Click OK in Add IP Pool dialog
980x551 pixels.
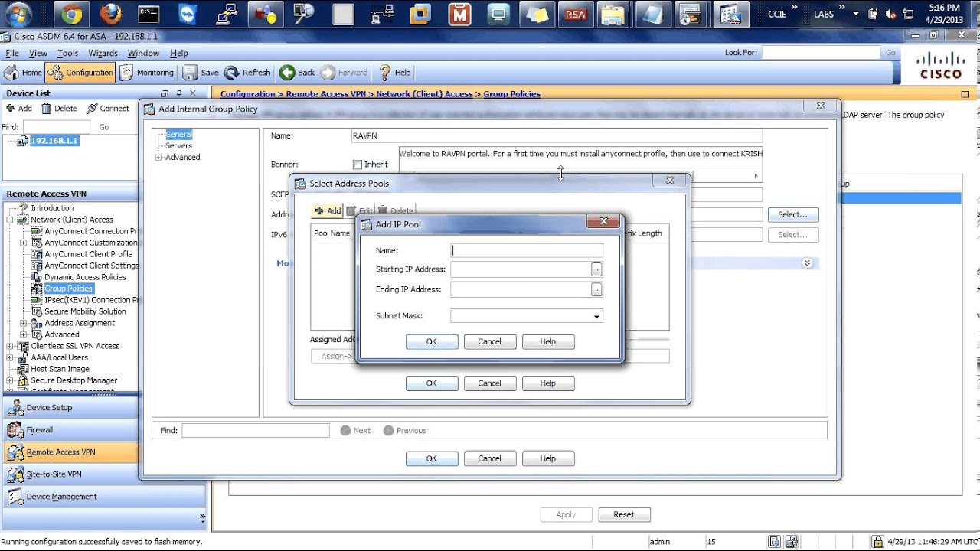432,342
